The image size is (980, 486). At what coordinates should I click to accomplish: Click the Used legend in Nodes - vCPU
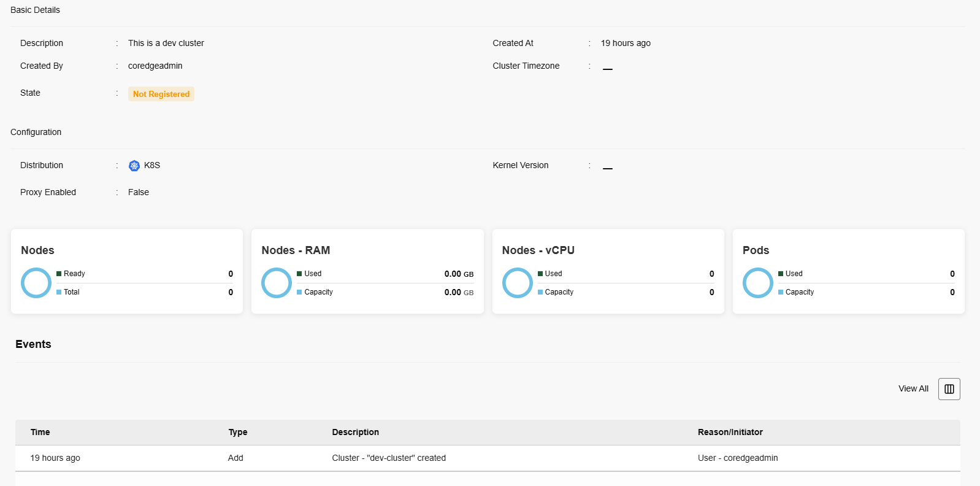tap(553, 274)
